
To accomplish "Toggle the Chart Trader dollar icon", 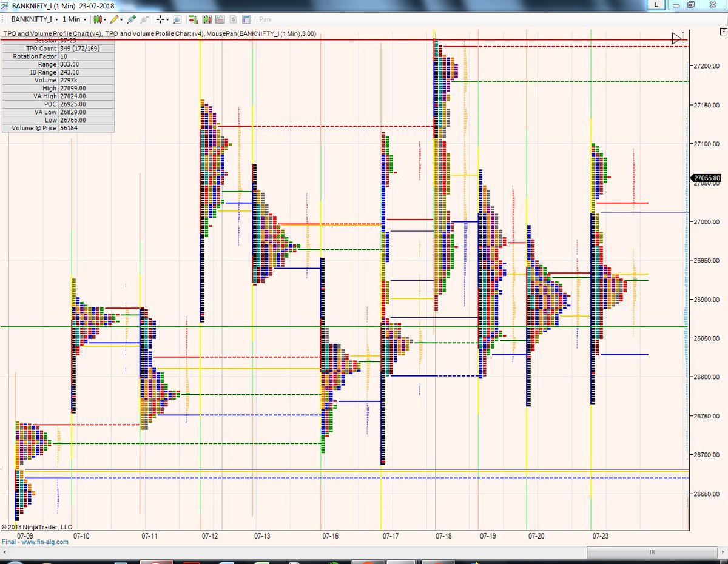I will click(233, 19).
